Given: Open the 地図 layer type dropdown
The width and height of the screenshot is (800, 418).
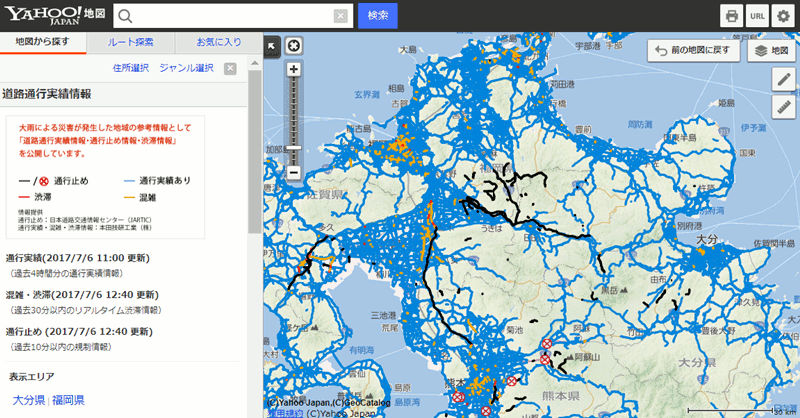Looking at the screenshot, I should click(771, 50).
